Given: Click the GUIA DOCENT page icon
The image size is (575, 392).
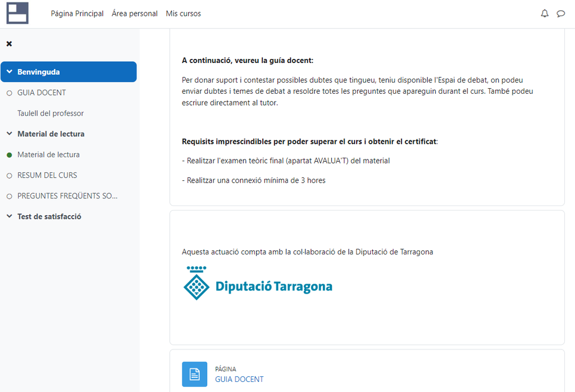Looking at the screenshot, I should point(194,374).
